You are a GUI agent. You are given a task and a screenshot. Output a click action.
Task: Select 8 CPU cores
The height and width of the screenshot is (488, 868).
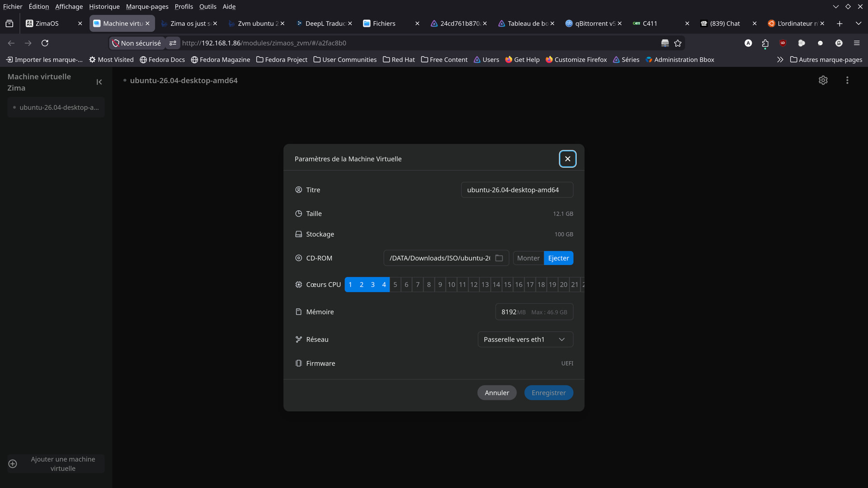(x=429, y=285)
